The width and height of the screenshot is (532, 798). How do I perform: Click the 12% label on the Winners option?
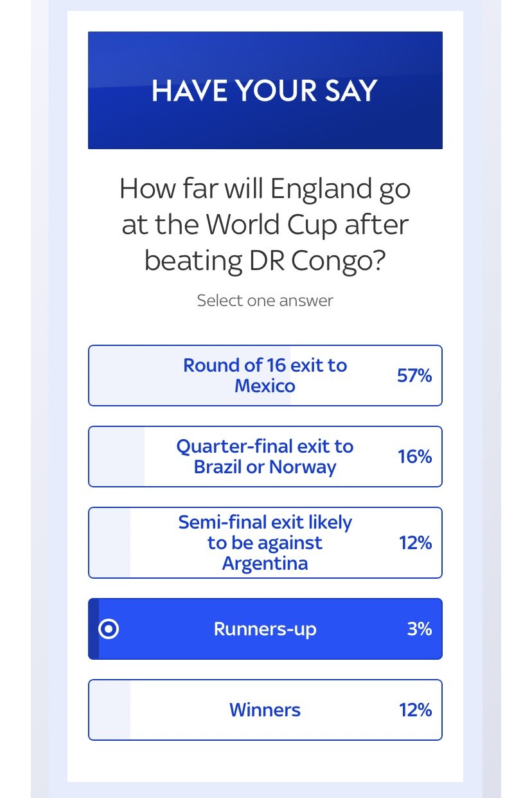[x=415, y=710]
